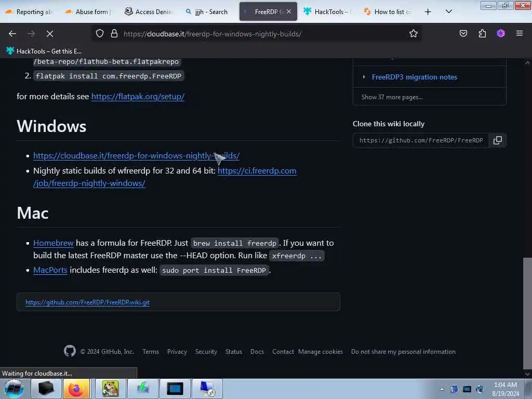Open the Windows Start button
The image size is (532, 399).
(14, 389)
